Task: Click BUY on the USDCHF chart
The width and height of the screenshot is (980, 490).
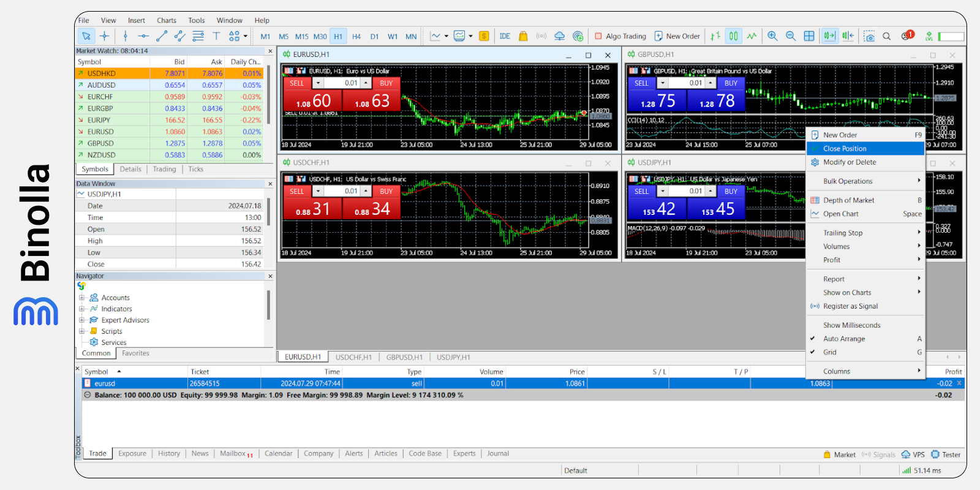Action: pos(386,192)
